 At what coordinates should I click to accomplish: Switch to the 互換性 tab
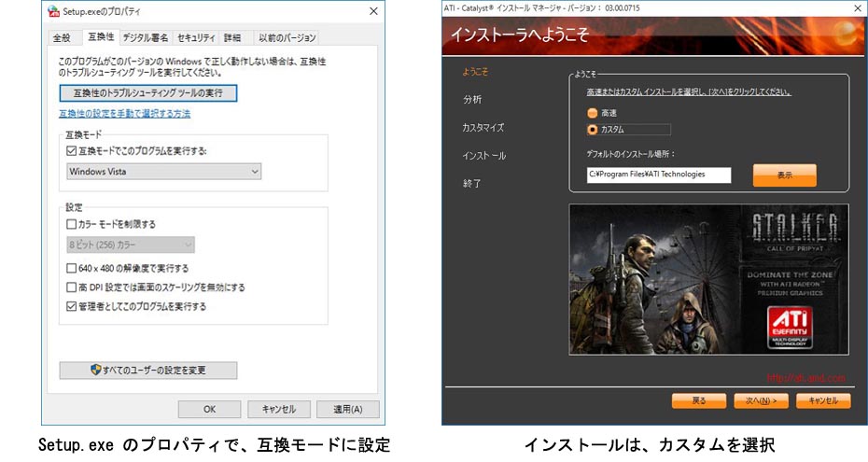point(101,36)
